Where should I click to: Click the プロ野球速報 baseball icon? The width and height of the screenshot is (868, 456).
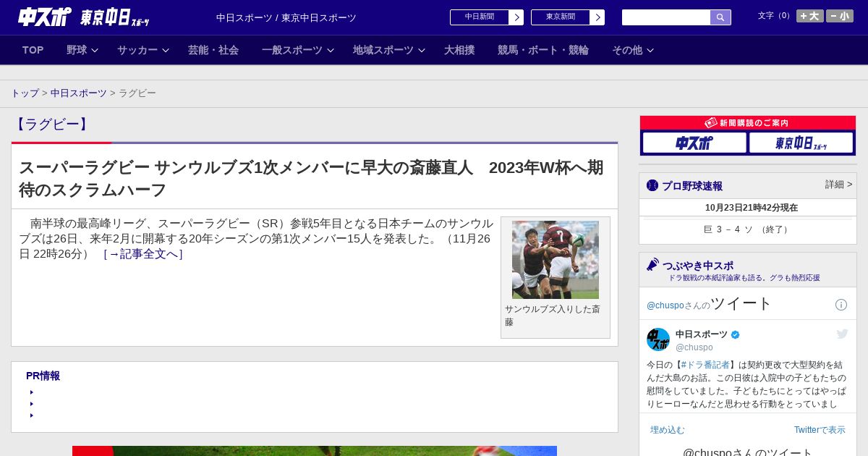(x=652, y=185)
